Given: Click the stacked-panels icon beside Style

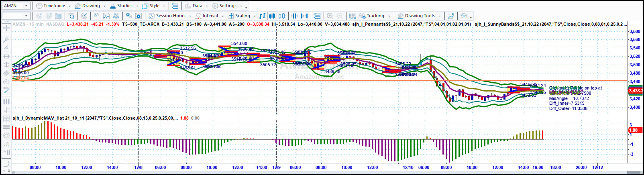Looking at the screenshot, I should pyautogui.click(x=175, y=6).
